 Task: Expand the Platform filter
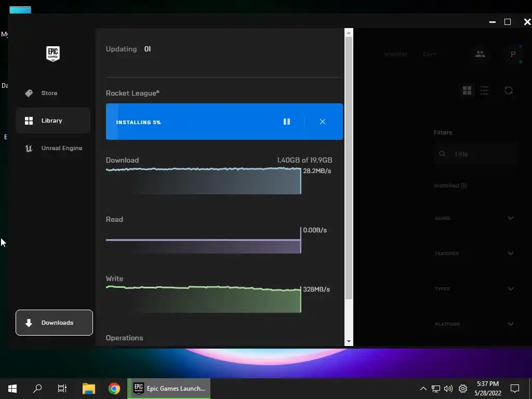474,324
